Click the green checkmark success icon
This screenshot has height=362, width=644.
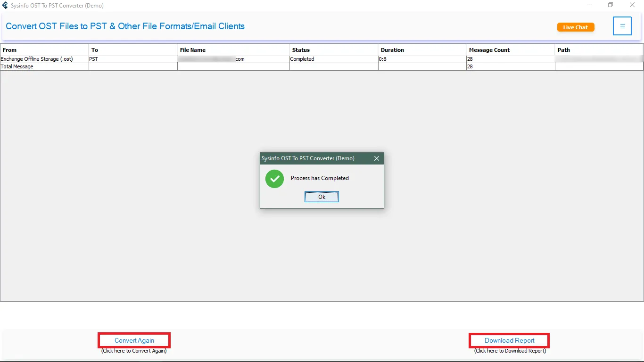coord(274,179)
